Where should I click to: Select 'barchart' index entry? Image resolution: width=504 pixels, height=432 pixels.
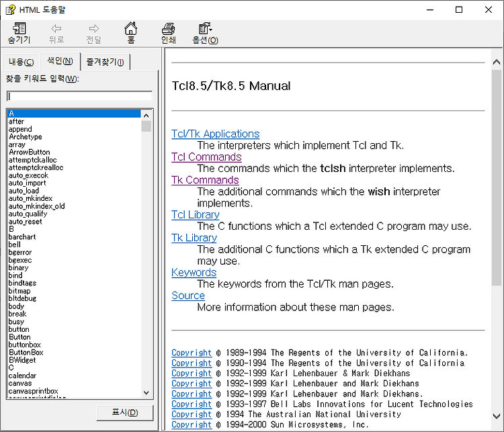click(22, 237)
